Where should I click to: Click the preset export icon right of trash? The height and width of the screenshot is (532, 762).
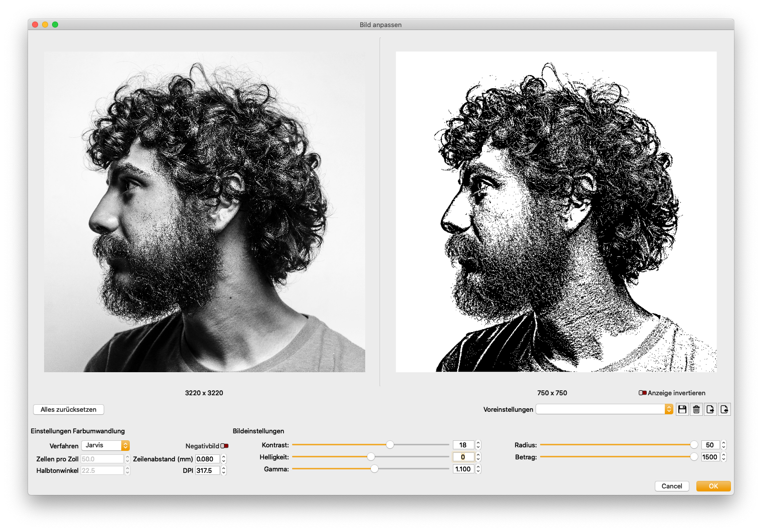coord(710,409)
